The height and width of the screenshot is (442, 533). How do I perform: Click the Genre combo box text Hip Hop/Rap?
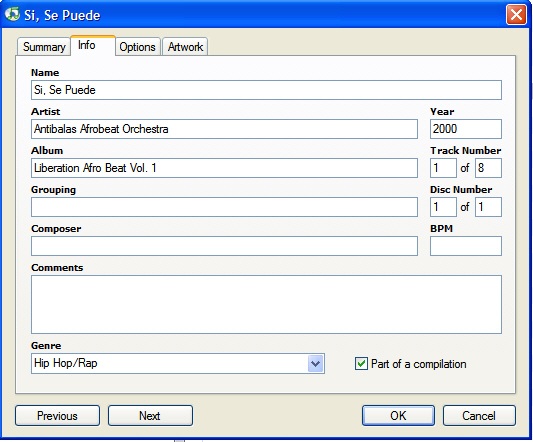tap(66, 363)
